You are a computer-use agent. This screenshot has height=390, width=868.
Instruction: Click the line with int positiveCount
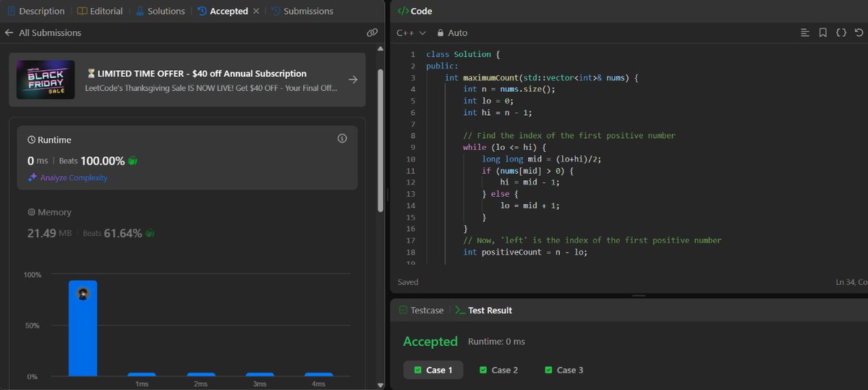(525, 252)
